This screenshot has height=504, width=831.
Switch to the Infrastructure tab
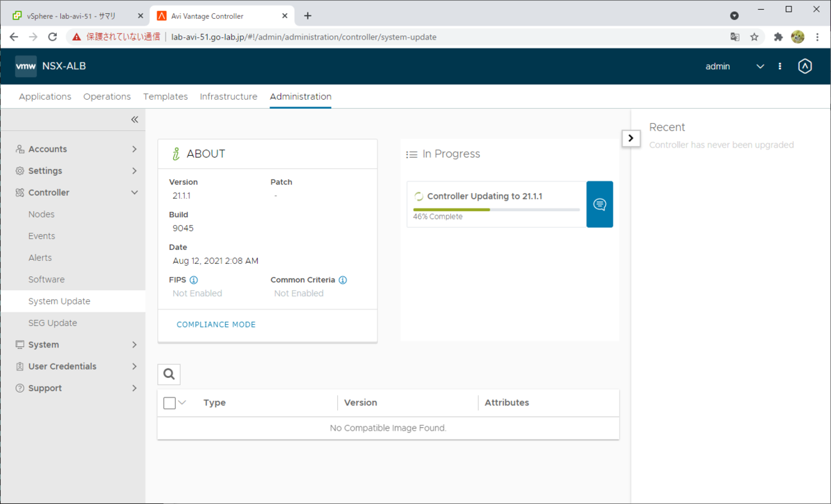pyautogui.click(x=229, y=97)
